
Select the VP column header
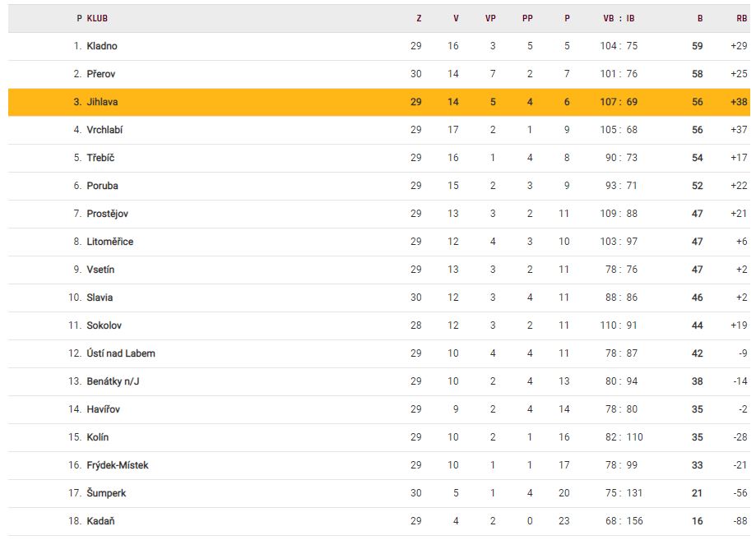490,18
